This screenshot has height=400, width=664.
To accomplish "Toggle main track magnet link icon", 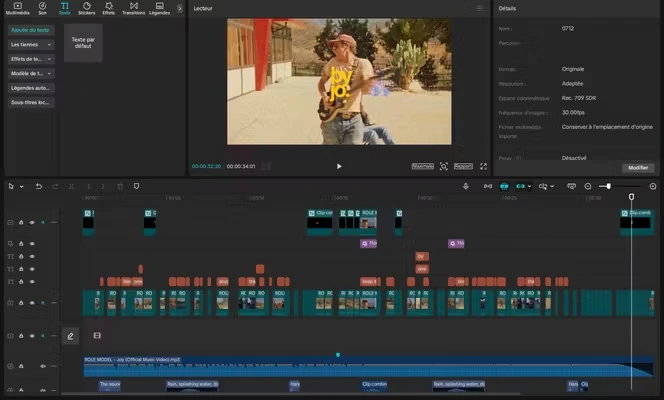I will point(488,186).
